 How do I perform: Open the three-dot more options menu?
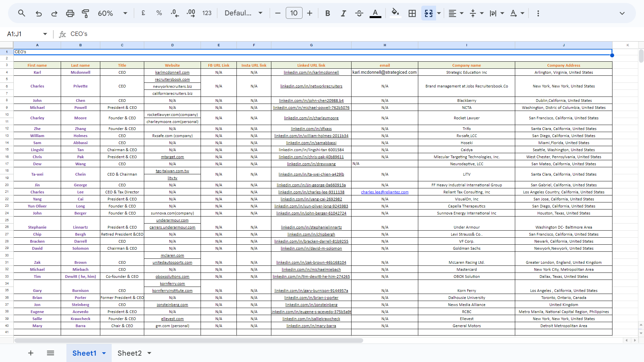(x=538, y=13)
